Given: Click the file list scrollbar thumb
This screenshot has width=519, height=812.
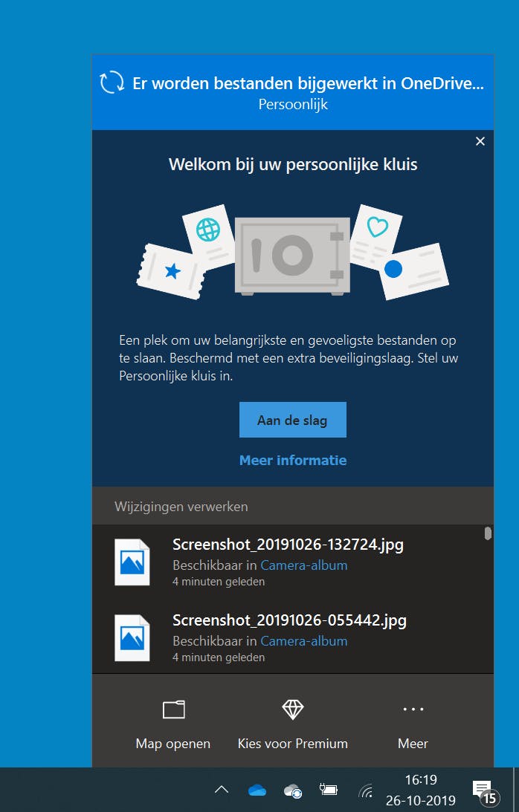Looking at the screenshot, I should (x=487, y=533).
